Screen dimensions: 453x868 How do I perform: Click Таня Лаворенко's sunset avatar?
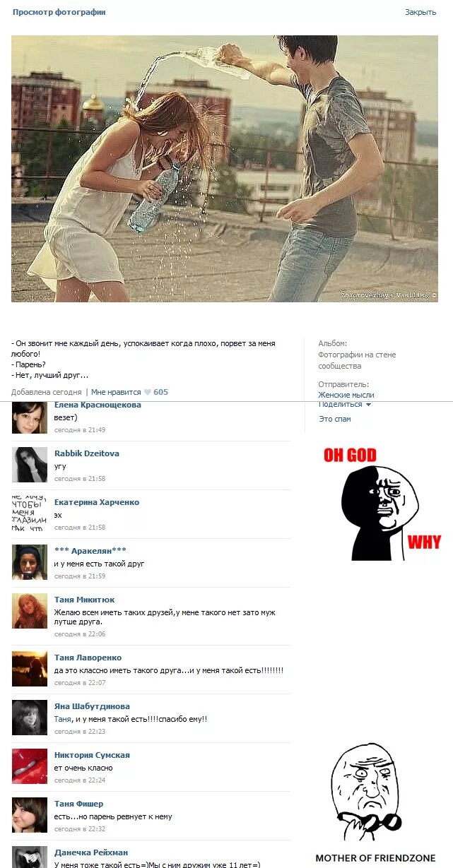pos(30,669)
